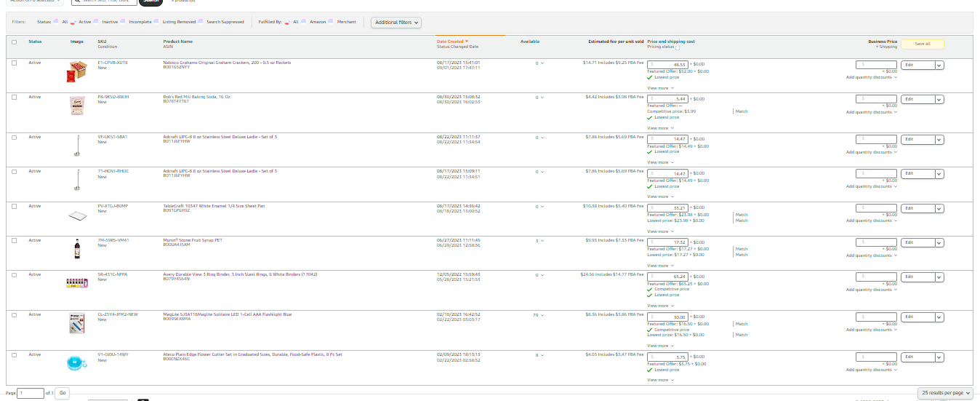980x401 pixels.
Task: Click the Business Price field for Nabisco row
Action: [x=876, y=65]
